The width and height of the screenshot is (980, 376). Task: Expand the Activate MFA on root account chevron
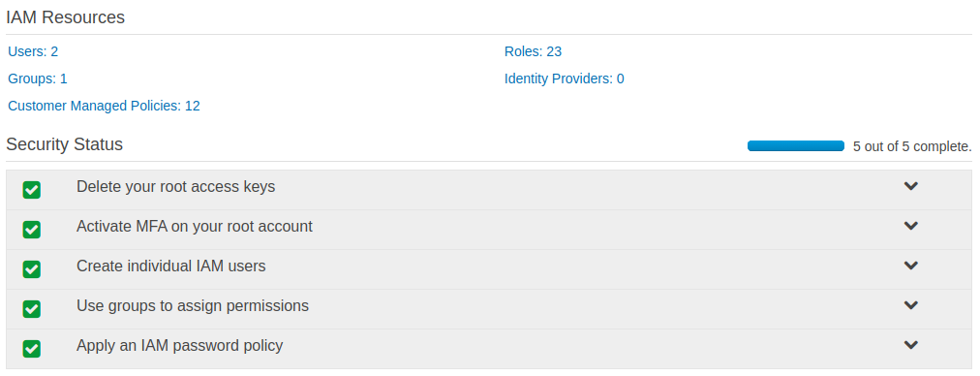pos(911,226)
